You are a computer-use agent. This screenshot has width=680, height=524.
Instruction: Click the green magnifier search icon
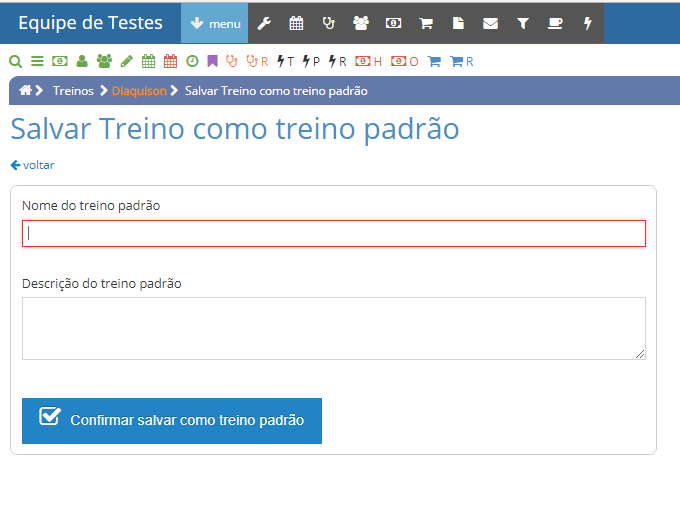click(15, 61)
